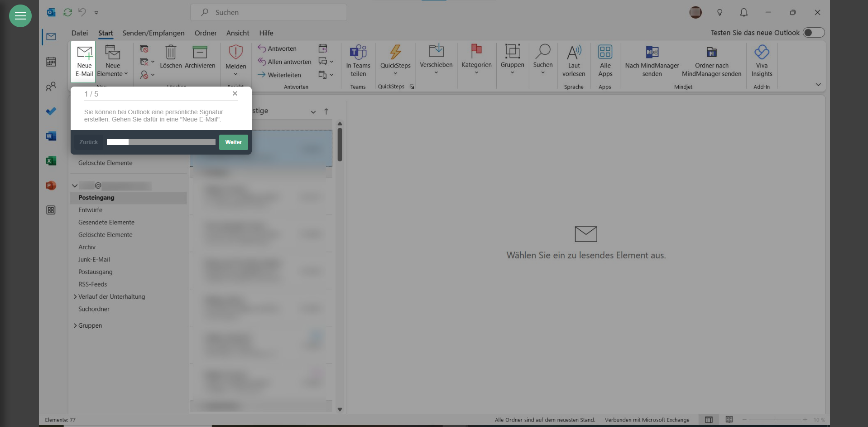Toggle the new Outlook switch
This screenshot has height=427, width=868.
pos(813,33)
